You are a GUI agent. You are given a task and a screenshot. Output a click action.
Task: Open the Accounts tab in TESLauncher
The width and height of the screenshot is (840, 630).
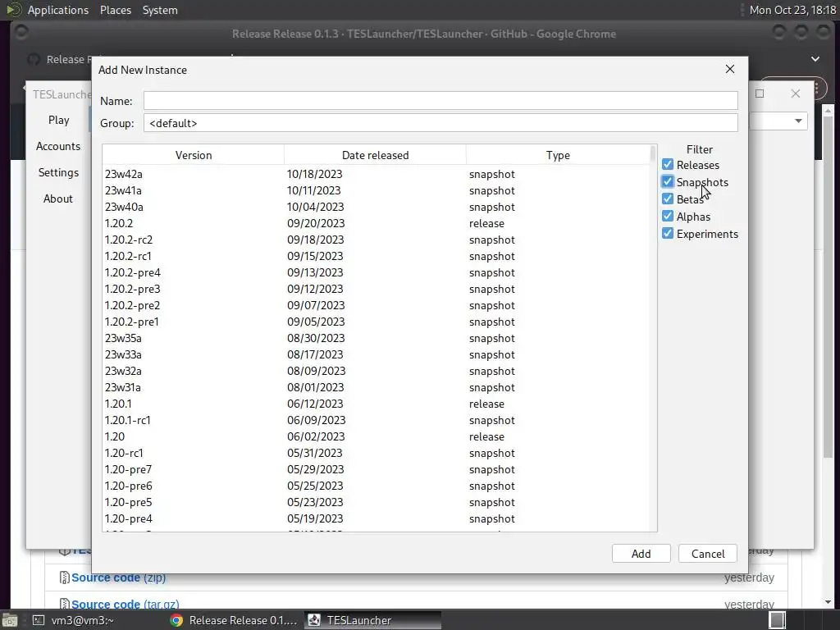coord(58,146)
